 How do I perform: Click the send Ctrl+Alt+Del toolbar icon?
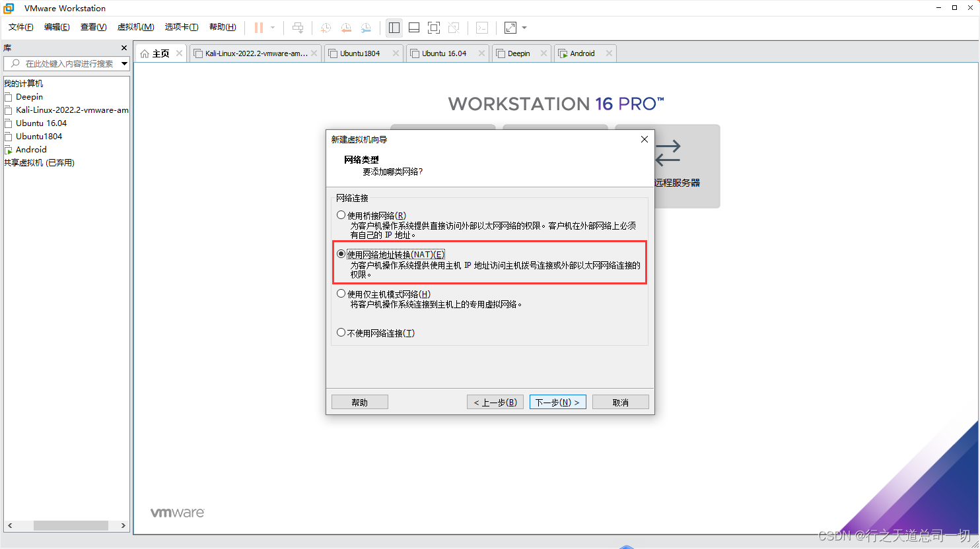coord(298,28)
